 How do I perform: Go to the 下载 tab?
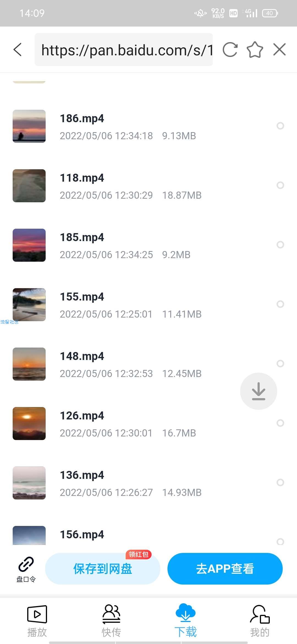click(x=186, y=621)
